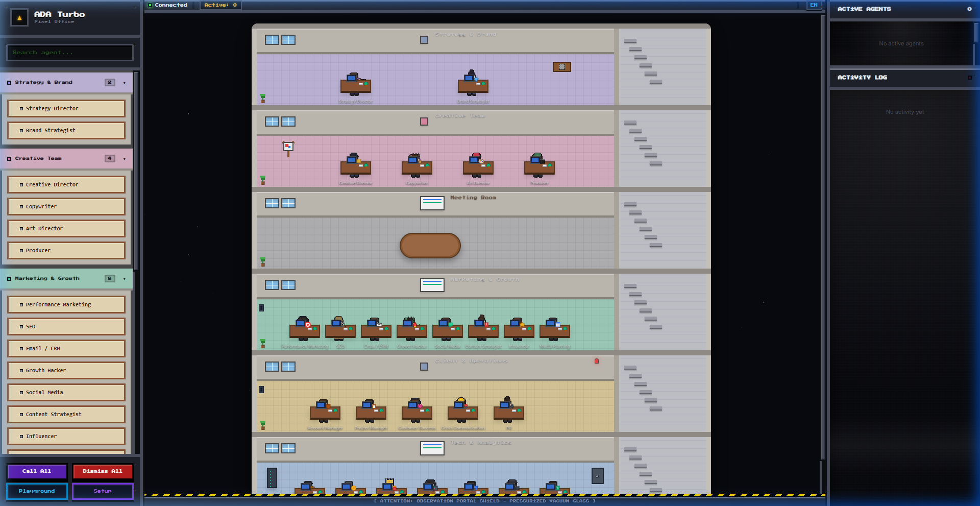Screen dimensions: 980x506
Task: Click the Client & Operations wall swatch
Action: coord(424,367)
